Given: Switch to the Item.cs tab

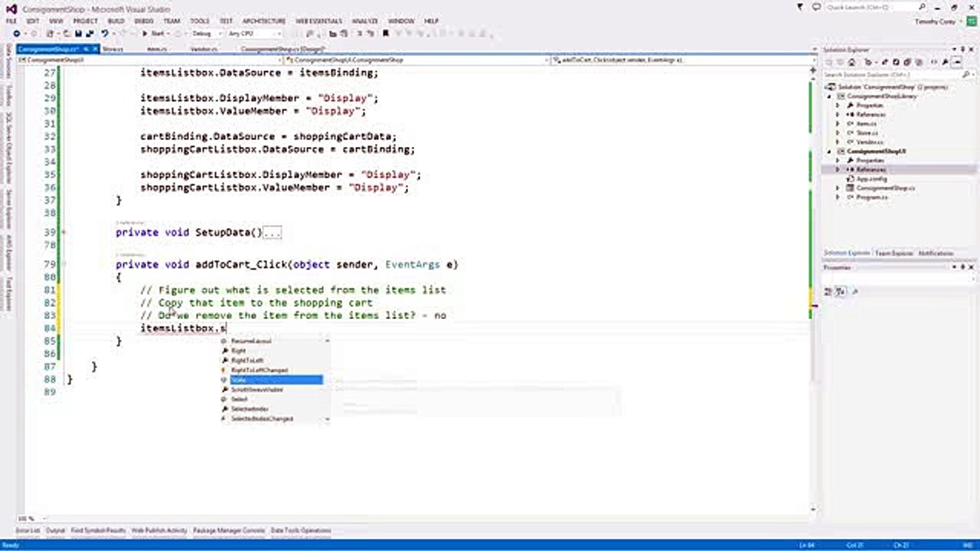Looking at the screenshot, I should pos(156,49).
